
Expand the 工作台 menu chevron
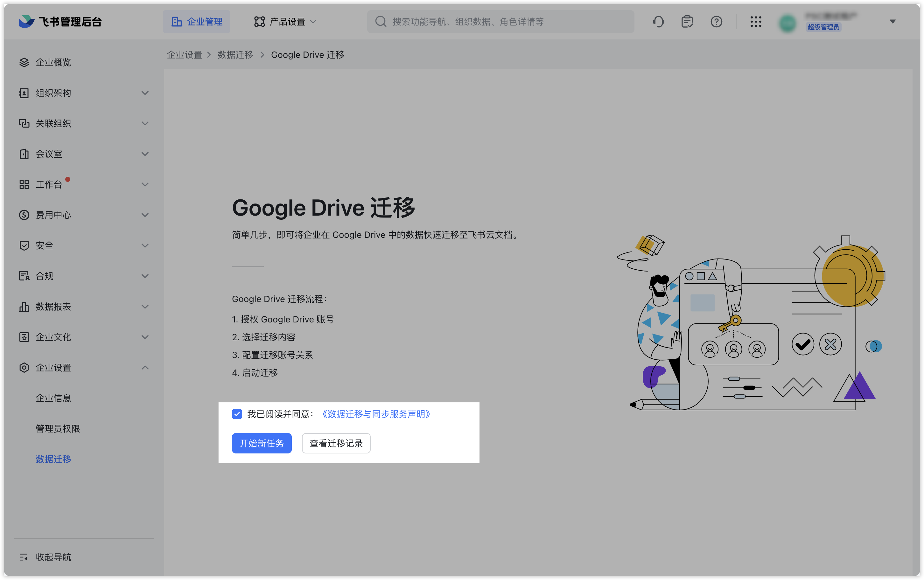click(x=145, y=184)
